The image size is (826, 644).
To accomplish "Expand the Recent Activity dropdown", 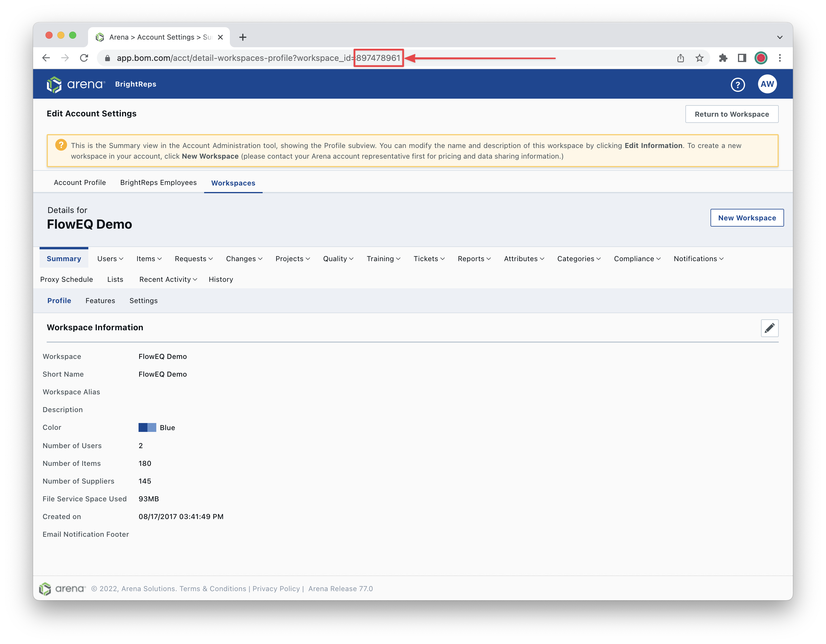I will 168,279.
